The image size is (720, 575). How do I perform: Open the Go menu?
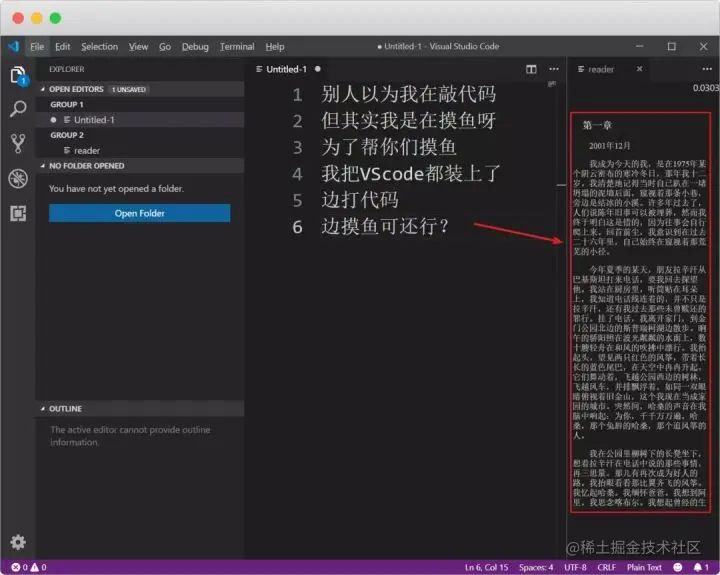(x=165, y=47)
